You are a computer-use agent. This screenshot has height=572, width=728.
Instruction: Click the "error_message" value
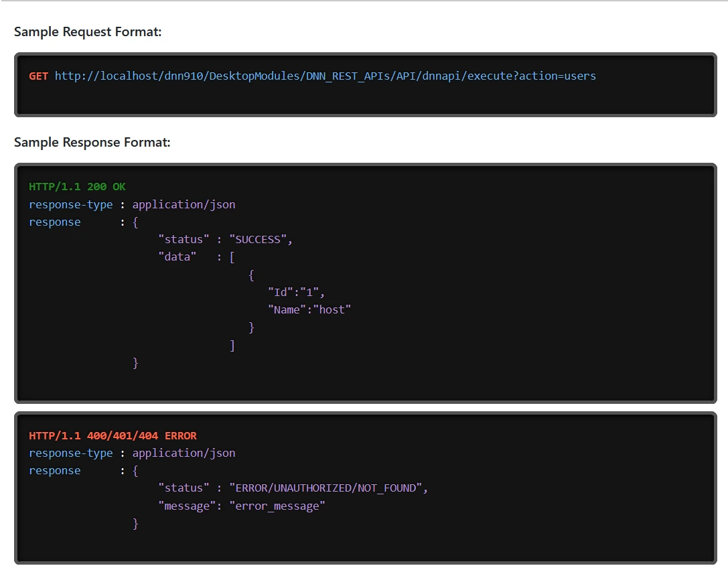[x=277, y=506]
